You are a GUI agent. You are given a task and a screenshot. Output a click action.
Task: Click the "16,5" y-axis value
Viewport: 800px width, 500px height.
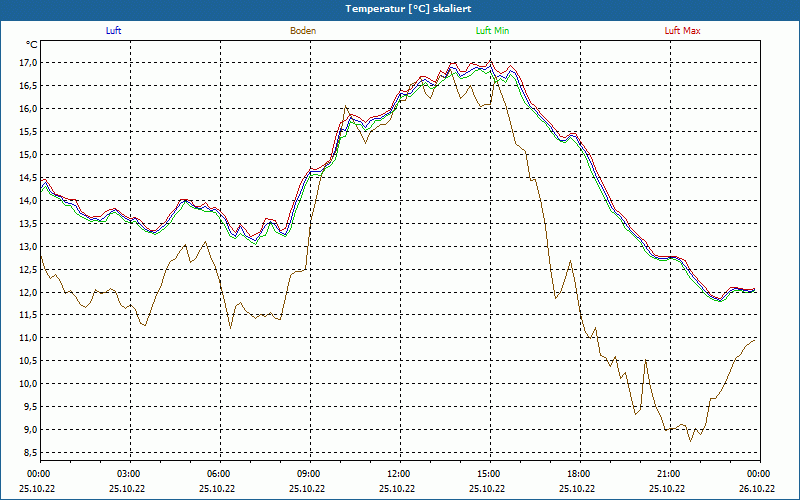pos(28,86)
